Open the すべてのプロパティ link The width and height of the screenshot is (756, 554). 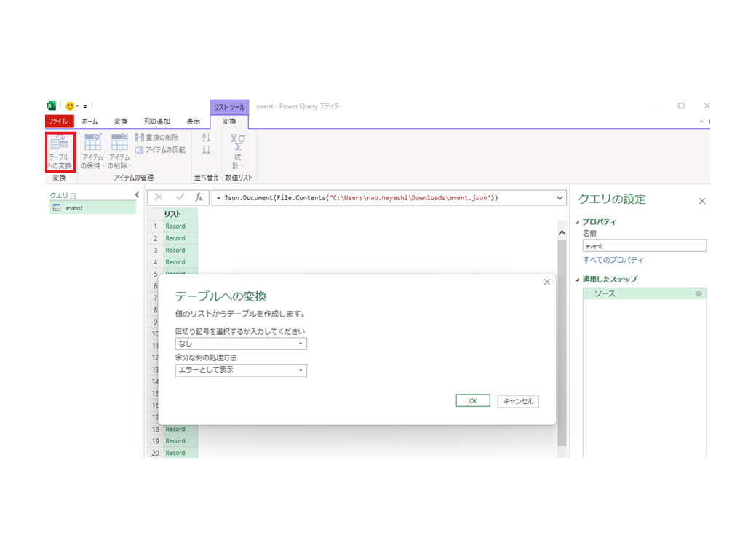pyautogui.click(x=613, y=260)
